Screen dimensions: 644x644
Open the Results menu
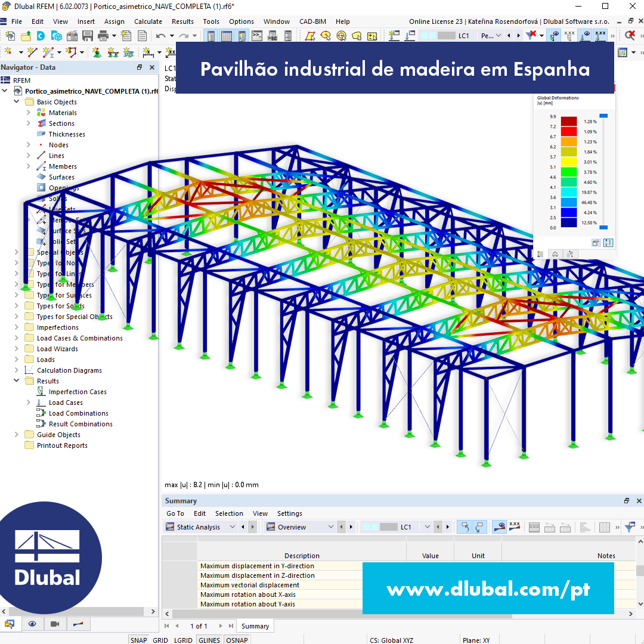(182, 21)
